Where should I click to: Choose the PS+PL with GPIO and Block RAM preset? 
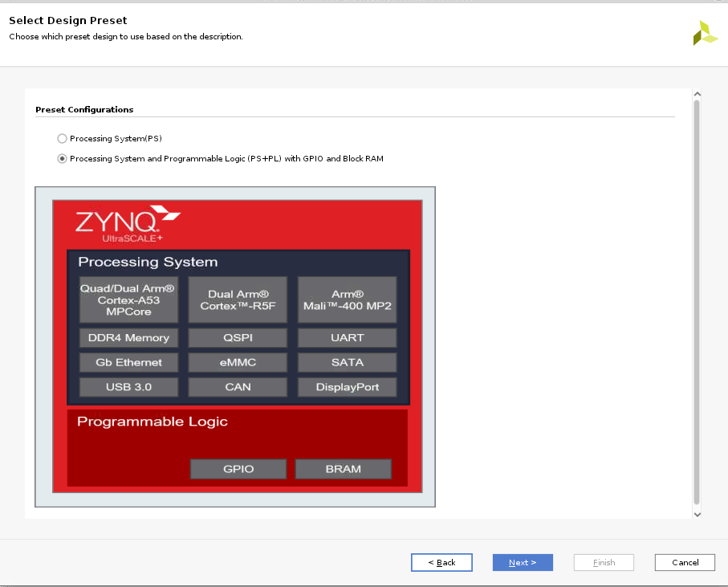point(62,158)
